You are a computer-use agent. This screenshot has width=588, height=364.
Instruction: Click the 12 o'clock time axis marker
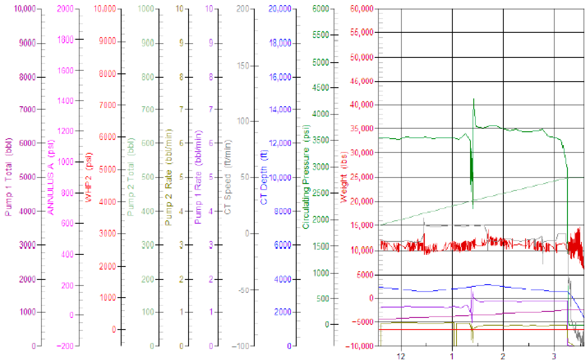click(401, 356)
